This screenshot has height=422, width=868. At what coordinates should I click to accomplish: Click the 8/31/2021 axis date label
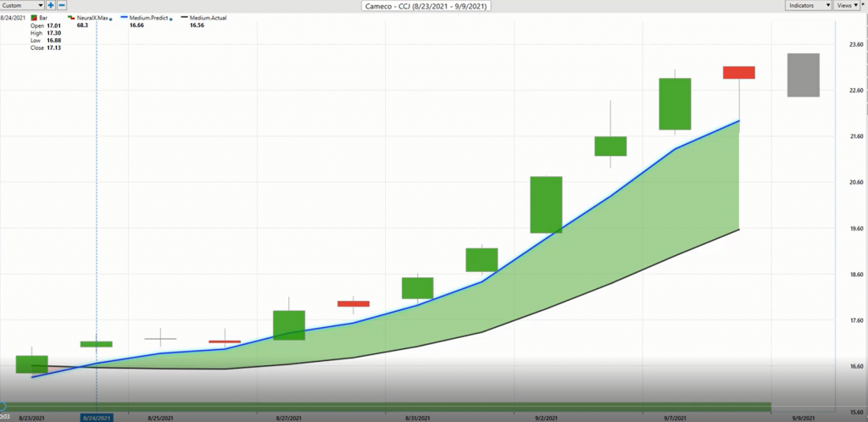tap(417, 418)
